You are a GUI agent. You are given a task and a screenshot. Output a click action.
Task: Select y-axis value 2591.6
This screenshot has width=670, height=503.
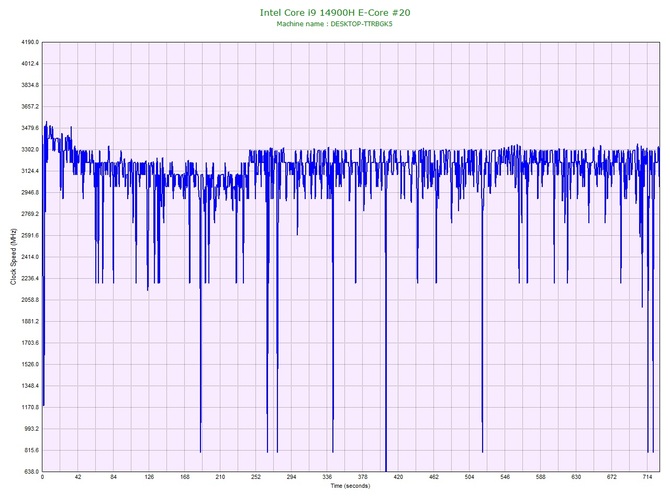point(30,235)
